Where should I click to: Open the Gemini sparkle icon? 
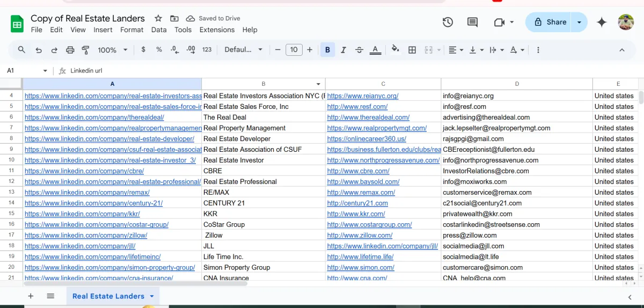tap(602, 22)
